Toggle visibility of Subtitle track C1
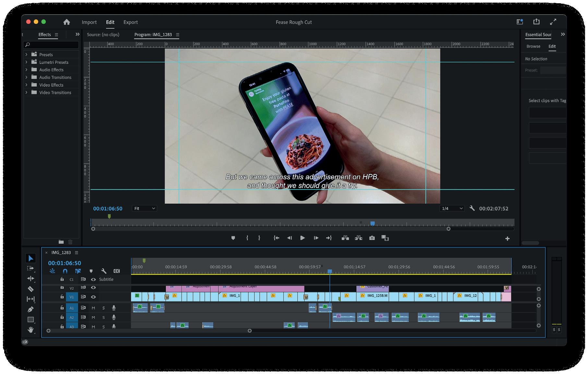 click(93, 279)
